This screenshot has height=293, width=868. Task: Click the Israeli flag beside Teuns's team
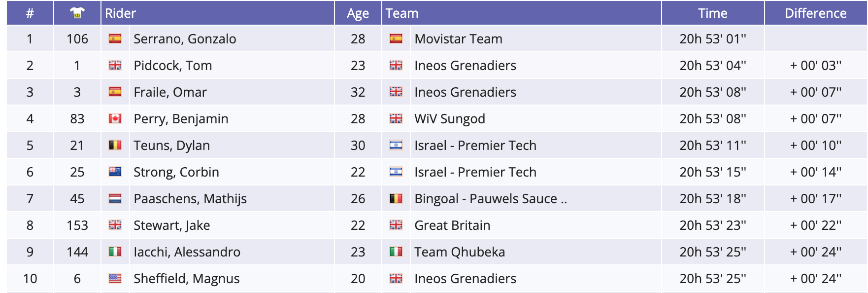396,145
